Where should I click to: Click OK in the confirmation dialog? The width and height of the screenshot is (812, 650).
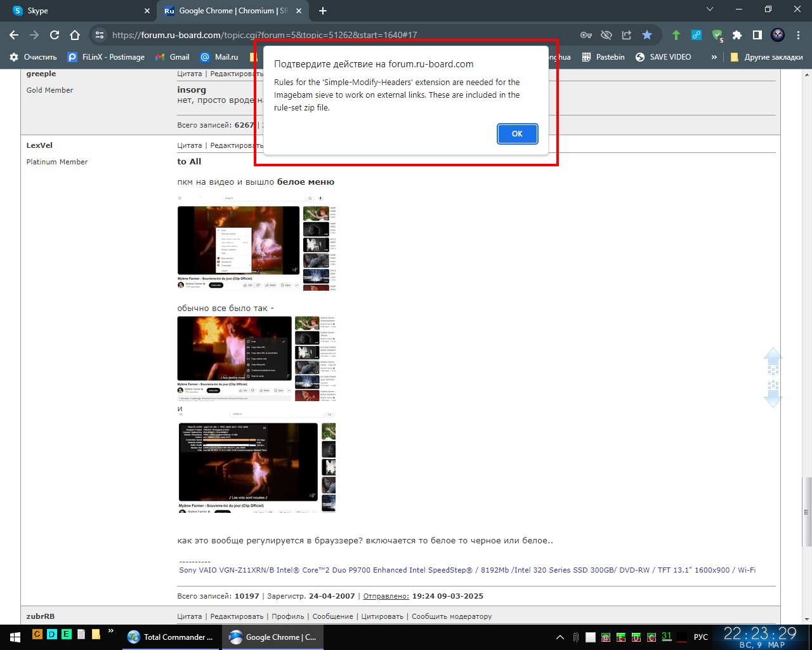pyautogui.click(x=517, y=134)
